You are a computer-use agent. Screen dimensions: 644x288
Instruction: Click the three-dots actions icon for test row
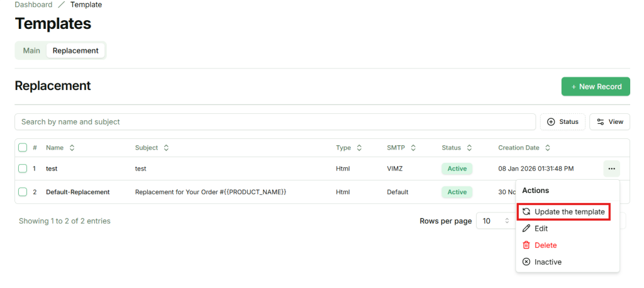[611, 169]
